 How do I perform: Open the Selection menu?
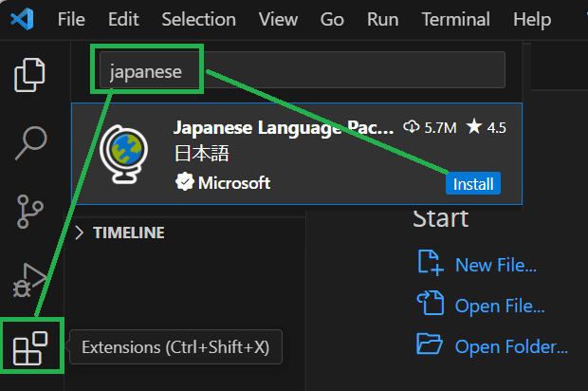click(199, 19)
